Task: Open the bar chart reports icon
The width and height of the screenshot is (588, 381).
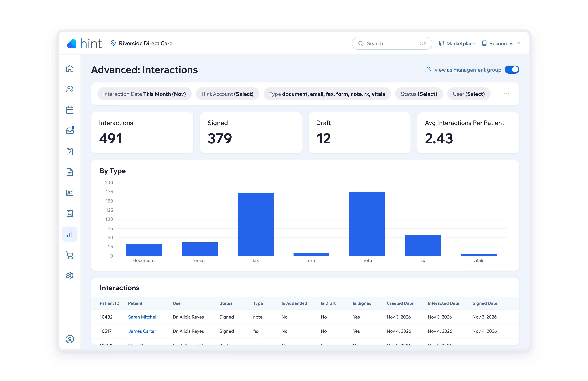Action: [x=70, y=234]
